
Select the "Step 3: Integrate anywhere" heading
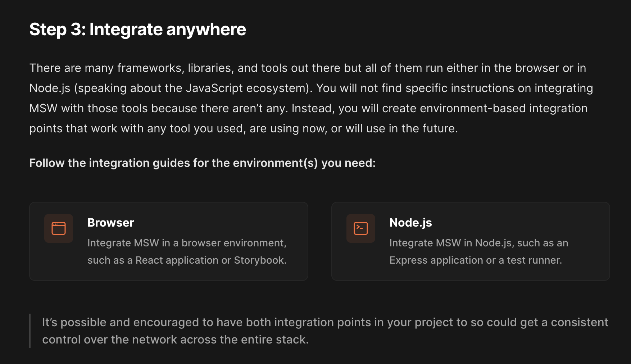coord(137,29)
